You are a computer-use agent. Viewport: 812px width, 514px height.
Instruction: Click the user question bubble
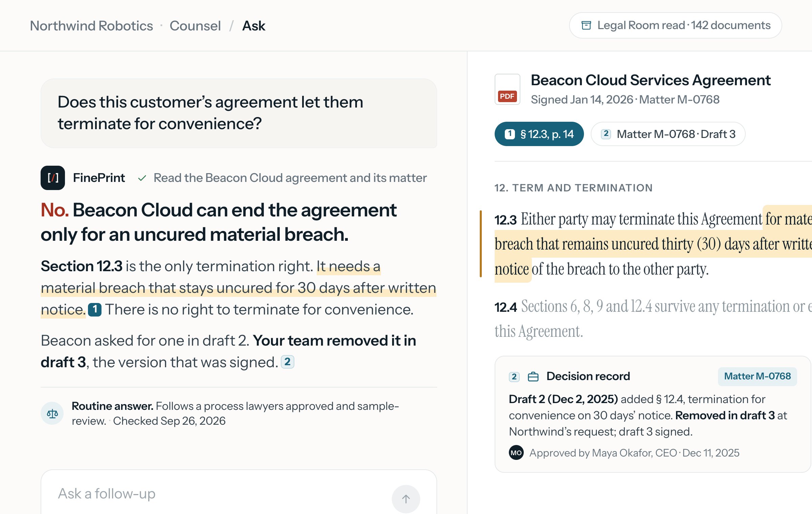coord(239,113)
